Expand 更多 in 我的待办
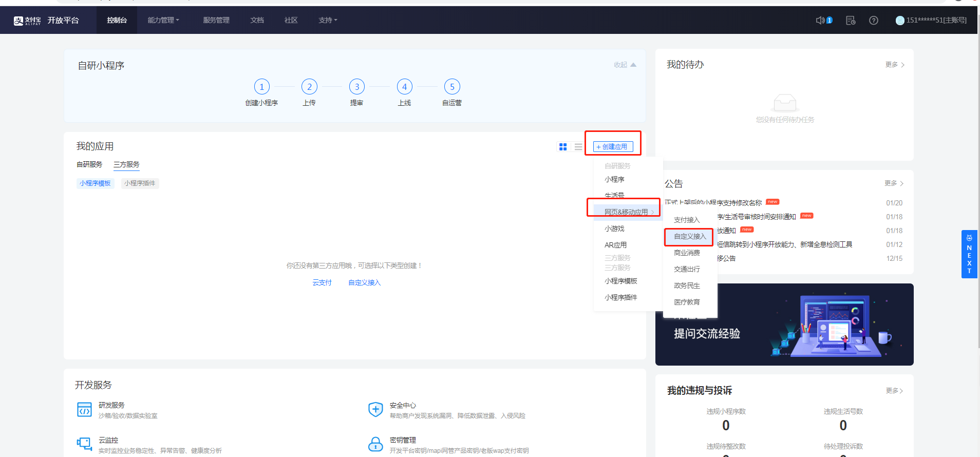 click(x=895, y=65)
